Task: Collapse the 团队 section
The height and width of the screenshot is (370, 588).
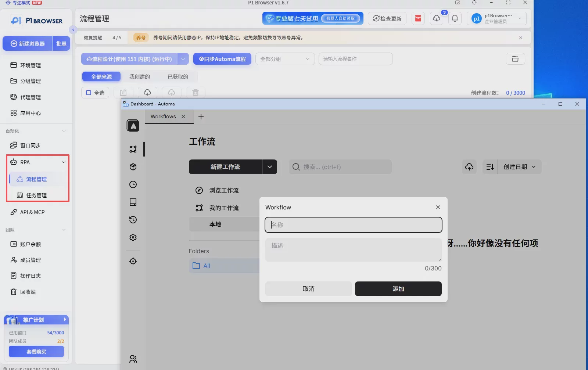Action: [x=64, y=230]
